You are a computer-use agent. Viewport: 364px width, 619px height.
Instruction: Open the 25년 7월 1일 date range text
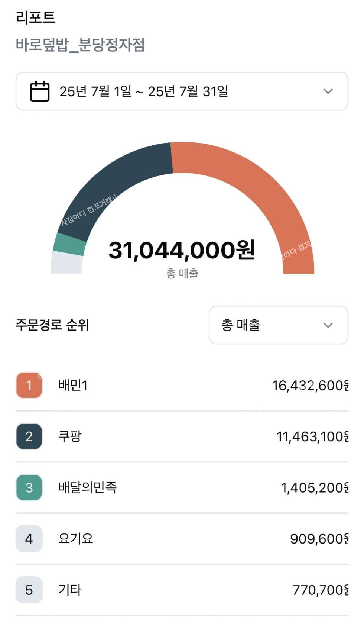click(143, 91)
